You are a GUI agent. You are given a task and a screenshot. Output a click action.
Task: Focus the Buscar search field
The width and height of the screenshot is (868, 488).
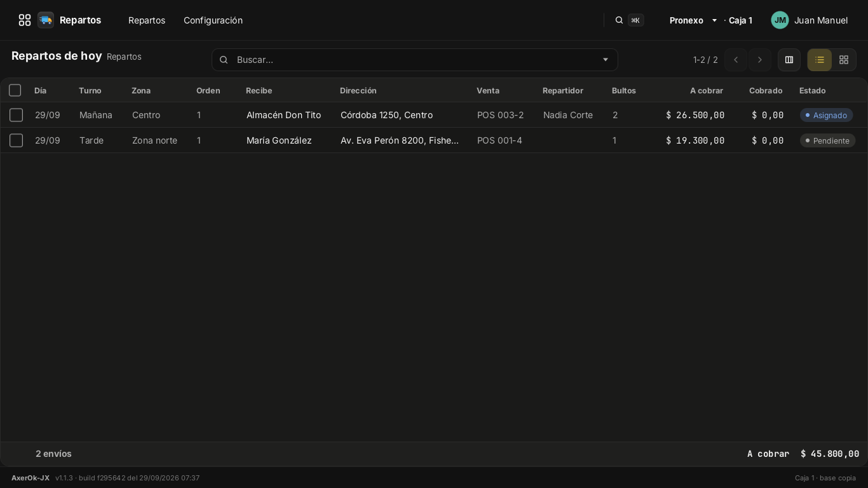tap(415, 60)
